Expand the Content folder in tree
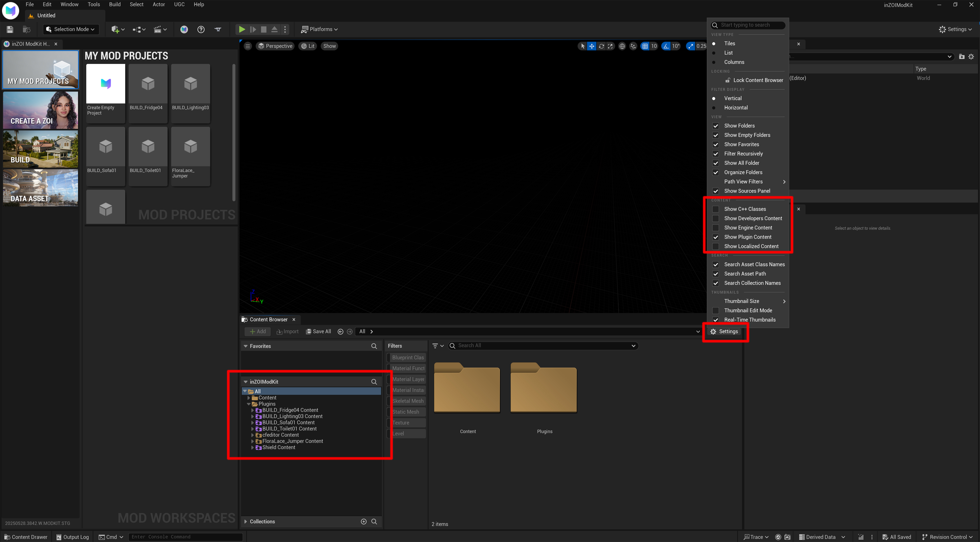Viewport: 980px width, 542px height. [x=249, y=398]
